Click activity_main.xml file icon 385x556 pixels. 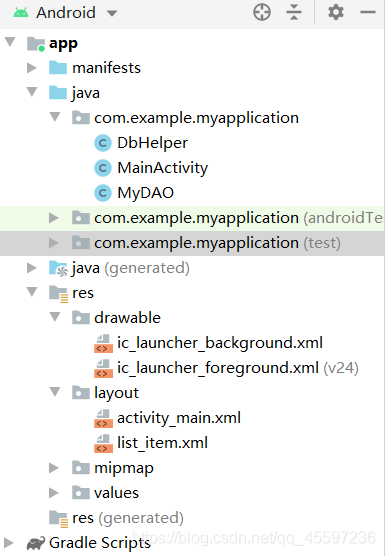coord(103,418)
